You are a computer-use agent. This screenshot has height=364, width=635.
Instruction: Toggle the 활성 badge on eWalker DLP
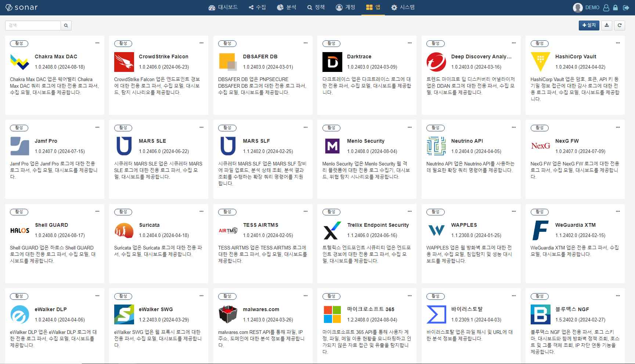[19, 296]
